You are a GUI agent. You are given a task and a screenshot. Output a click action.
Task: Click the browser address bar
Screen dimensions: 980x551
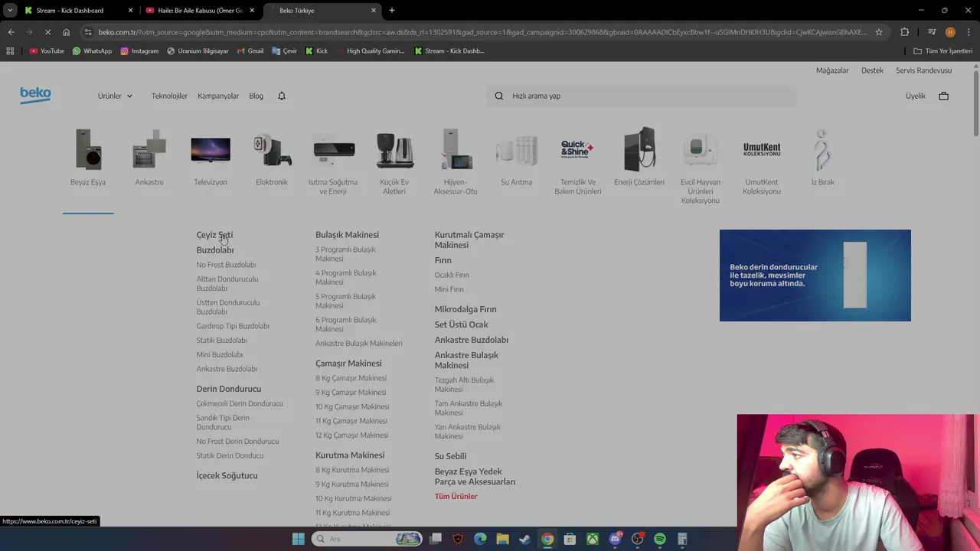point(482,32)
